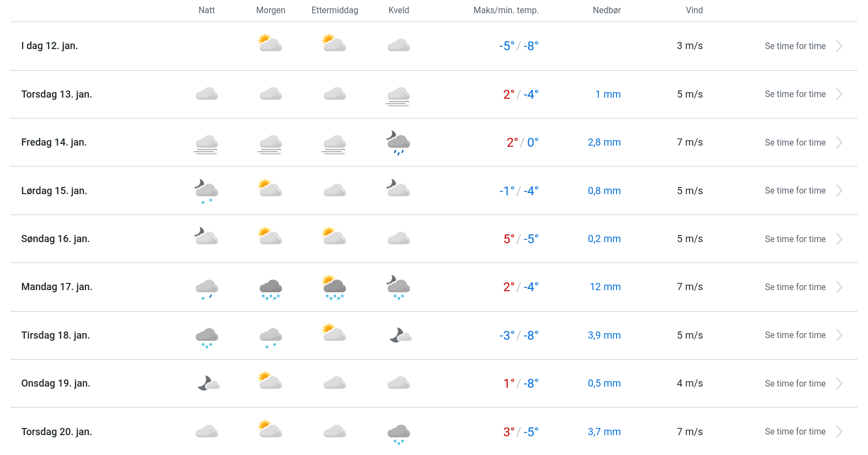Open 'Se time for time' for Søndag 16. jan.
The image size is (868, 455).
pyautogui.click(x=795, y=239)
